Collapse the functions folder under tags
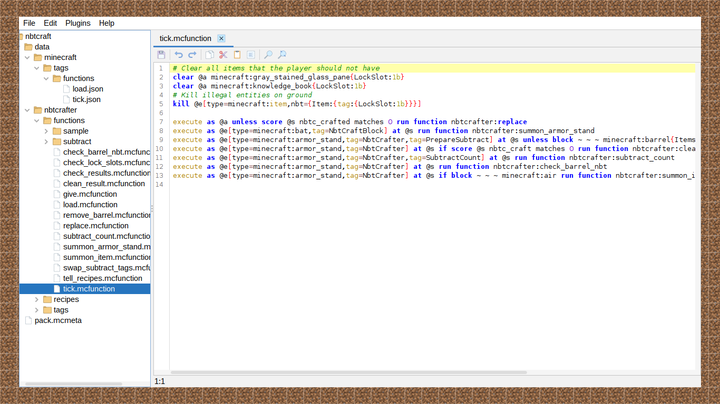 click(46, 79)
